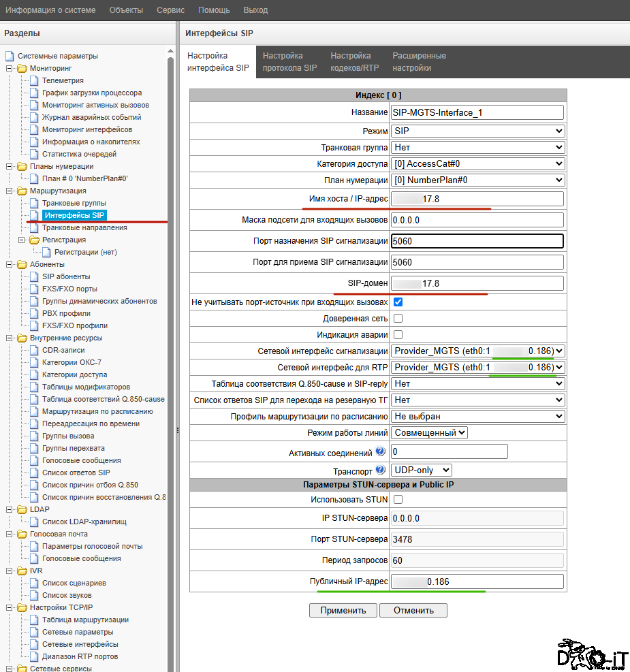Open Мониторинг активных вызовов in the tree
The image size is (630, 672).
pos(95,105)
